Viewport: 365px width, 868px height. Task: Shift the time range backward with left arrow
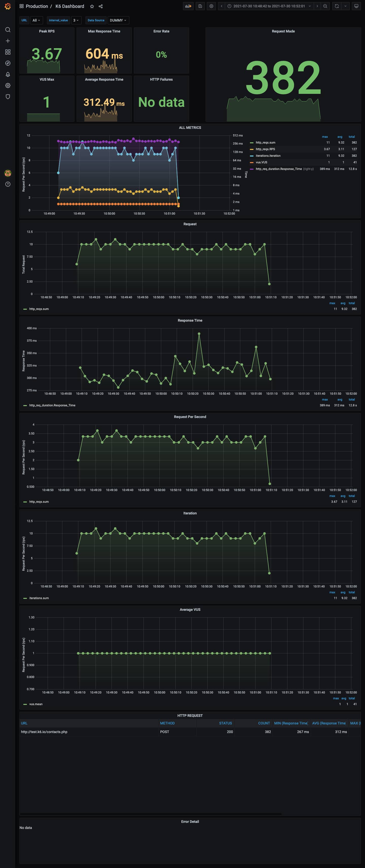pyautogui.click(x=222, y=6)
